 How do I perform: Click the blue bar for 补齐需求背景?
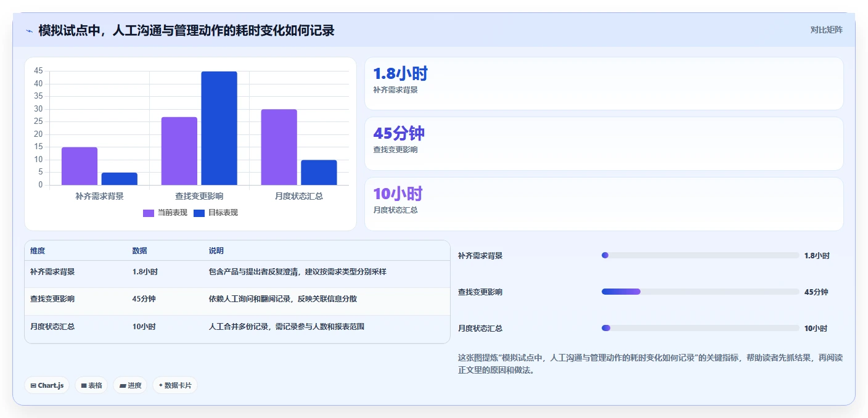tap(120, 179)
